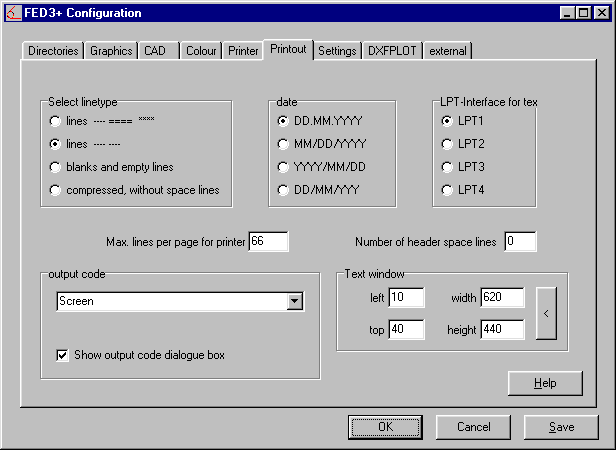
Task: Click the small arrow button beside Text window
Action: pyautogui.click(x=546, y=314)
